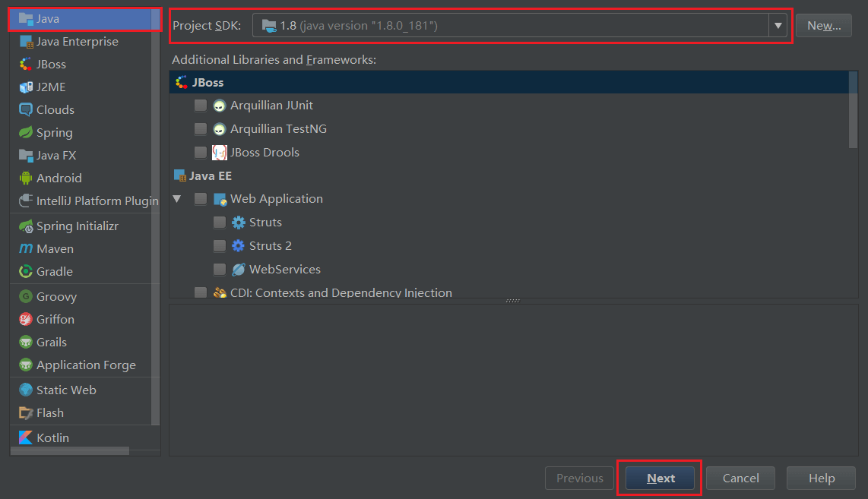Screen dimensions: 868x499
Task: Select the Java folder icon in sidebar
Action: pos(26,19)
